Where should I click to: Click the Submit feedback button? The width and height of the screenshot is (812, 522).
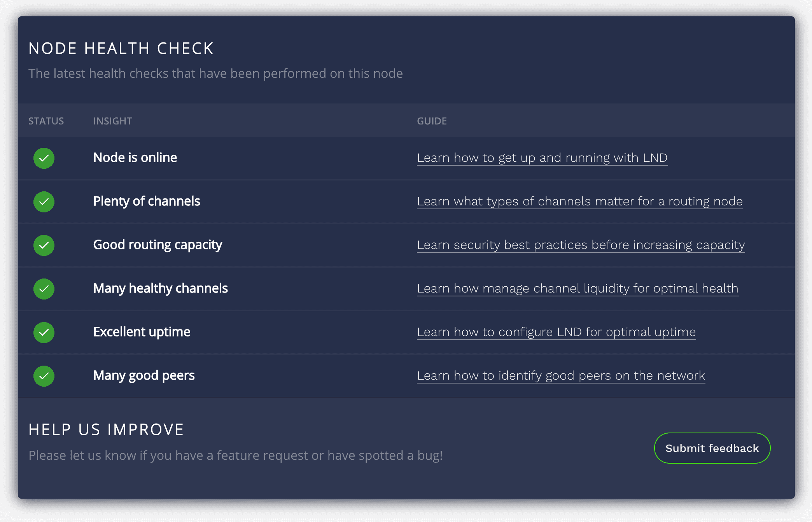coord(712,448)
